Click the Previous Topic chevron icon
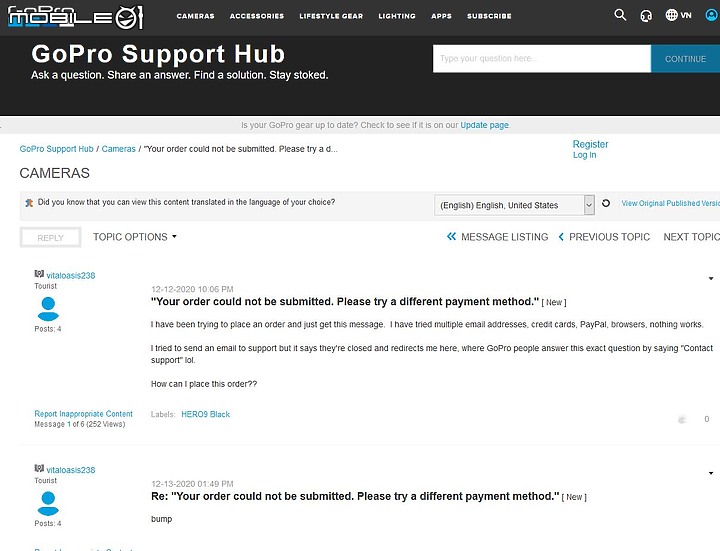 [x=561, y=236]
